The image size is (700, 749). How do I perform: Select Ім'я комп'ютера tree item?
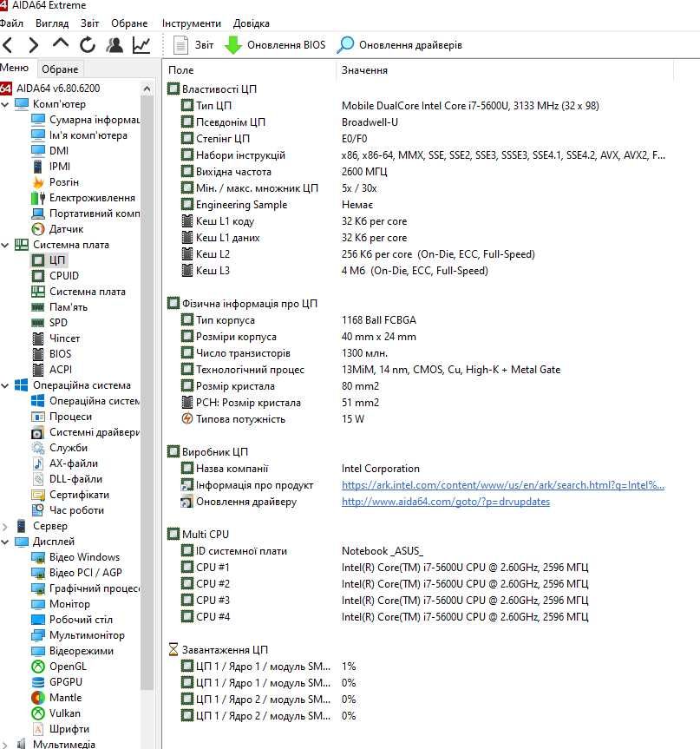point(80,135)
